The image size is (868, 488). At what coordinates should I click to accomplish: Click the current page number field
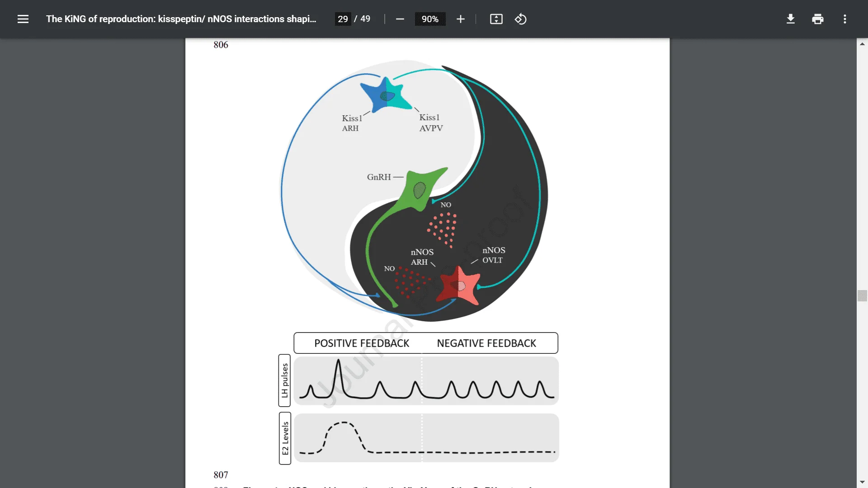pos(343,19)
